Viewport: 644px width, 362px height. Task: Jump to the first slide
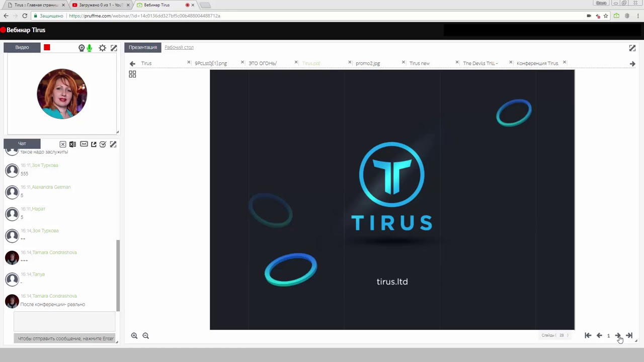[588, 335]
